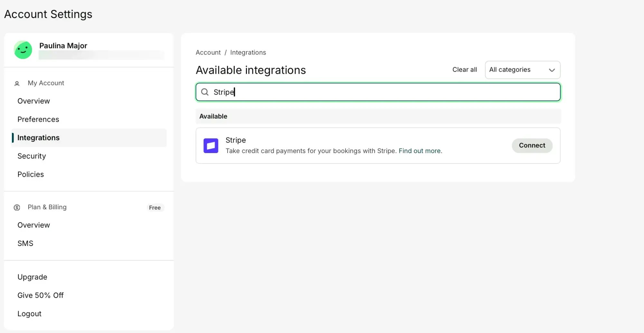Click the Available integrations heading
The height and width of the screenshot is (333, 644).
tap(251, 70)
